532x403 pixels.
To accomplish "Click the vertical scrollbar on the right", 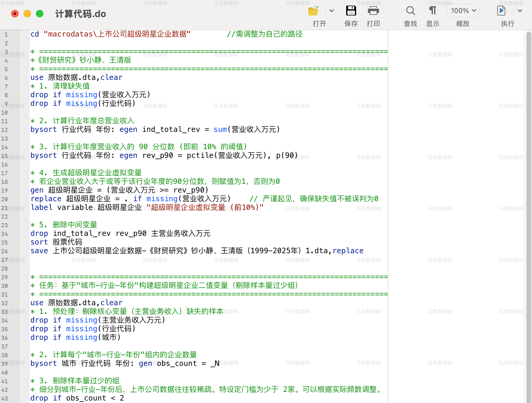I will tap(529, 216).
